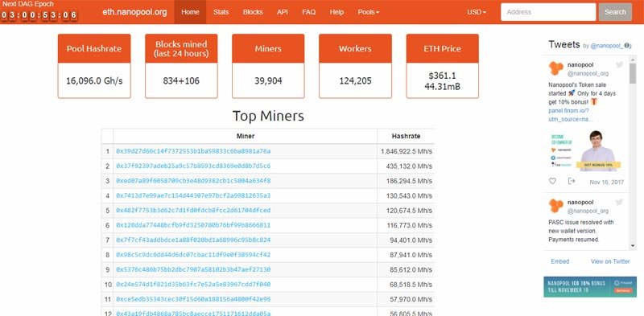Click hashrate value 130,543.0 Mh/s
644x316 pixels.
(x=409, y=195)
